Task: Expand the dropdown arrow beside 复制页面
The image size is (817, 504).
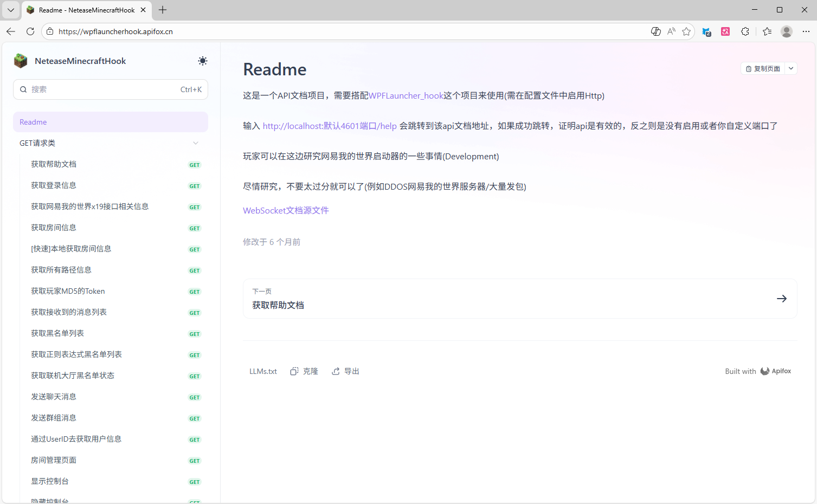Action: tap(791, 69)
